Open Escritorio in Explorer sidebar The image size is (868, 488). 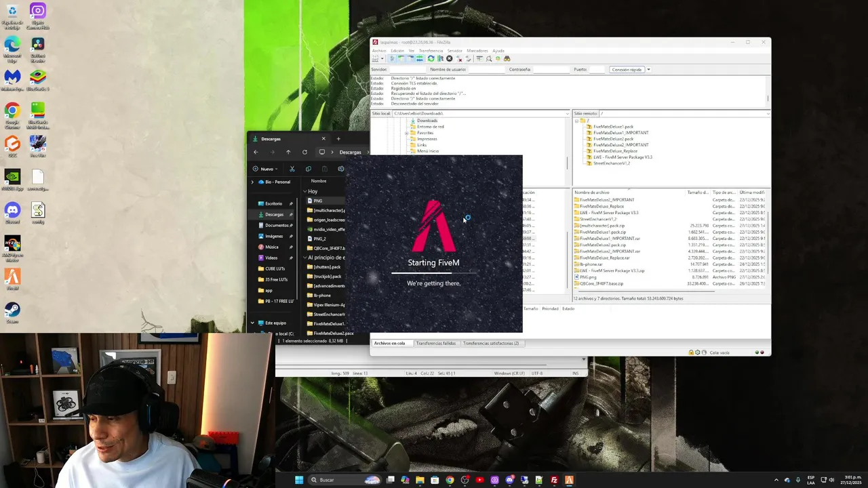[x=274, y=203]
